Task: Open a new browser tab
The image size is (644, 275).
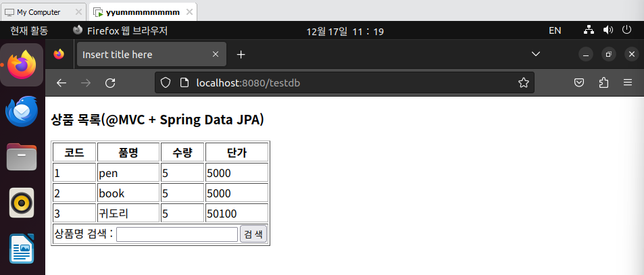Action: pyautogui.click(x=241, y=55)
